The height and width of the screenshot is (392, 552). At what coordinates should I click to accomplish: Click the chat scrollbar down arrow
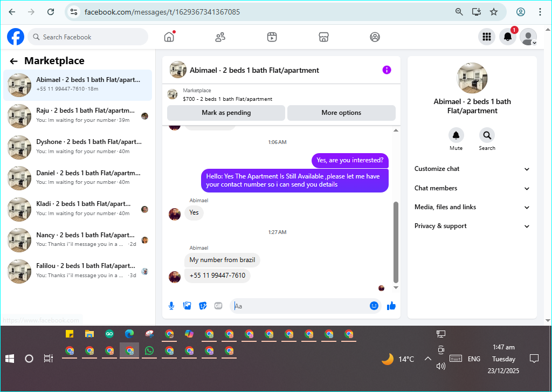tap(396, 288)
